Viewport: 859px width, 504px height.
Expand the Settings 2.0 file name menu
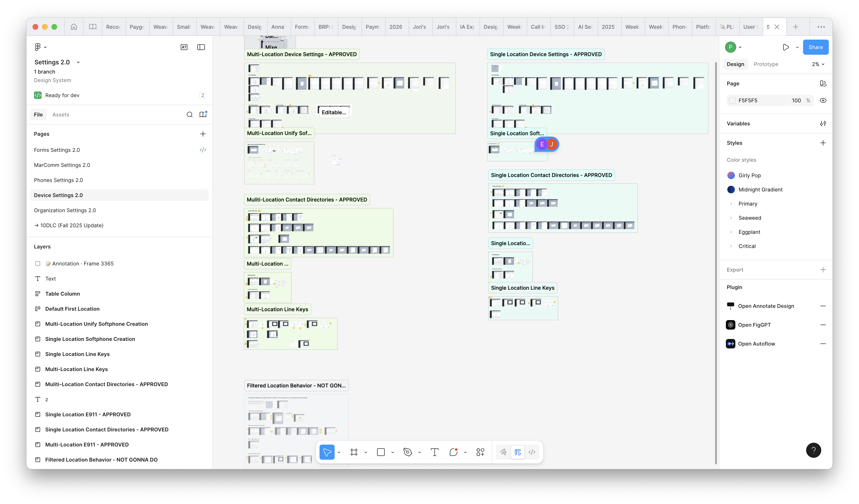78,62
